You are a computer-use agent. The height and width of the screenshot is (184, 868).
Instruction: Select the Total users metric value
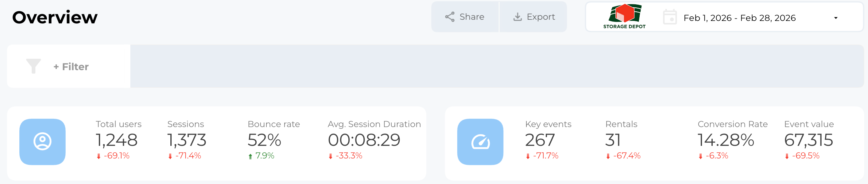(x=117, y=140)
